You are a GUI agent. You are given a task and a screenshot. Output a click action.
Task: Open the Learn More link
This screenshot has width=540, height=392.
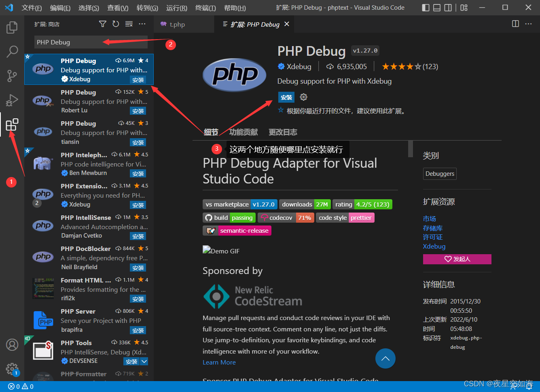click(219, 362)
